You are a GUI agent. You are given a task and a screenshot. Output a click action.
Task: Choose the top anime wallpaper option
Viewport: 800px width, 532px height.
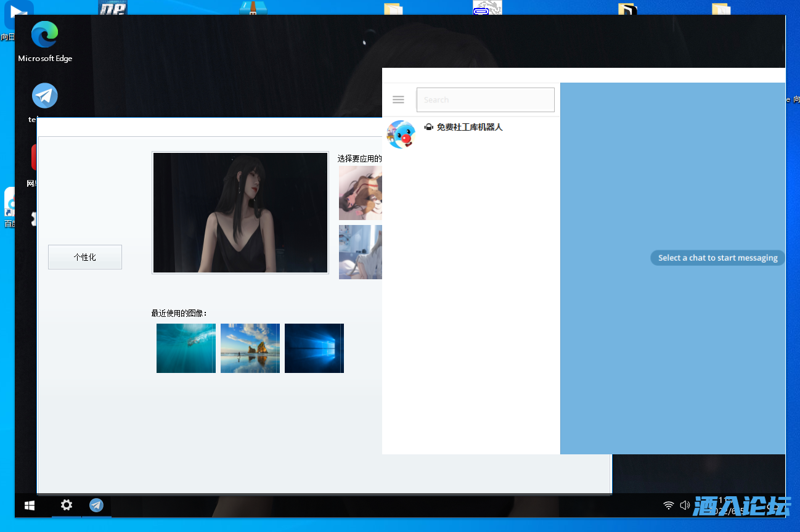361,193
